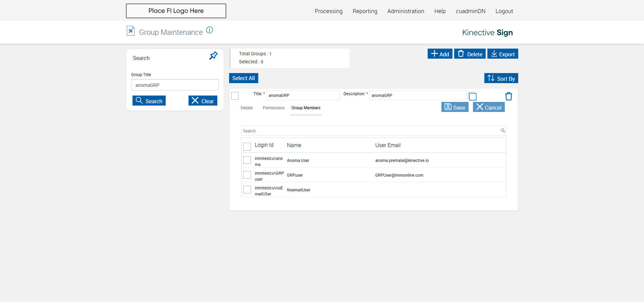Switch to the Permissions tab
This screenshot has width=644, height=302.
tap(273, 108)
